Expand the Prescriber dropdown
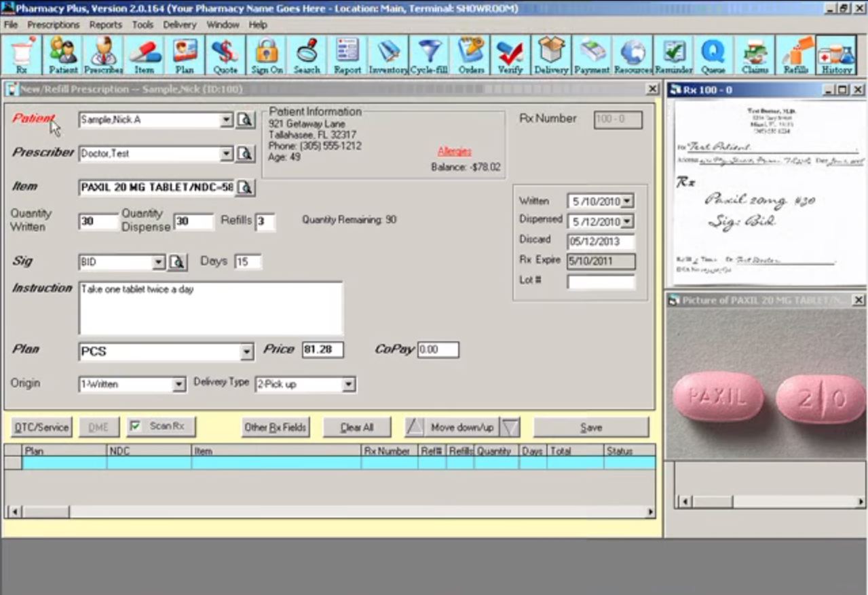The image size is (868, 595). click(227, 154)
